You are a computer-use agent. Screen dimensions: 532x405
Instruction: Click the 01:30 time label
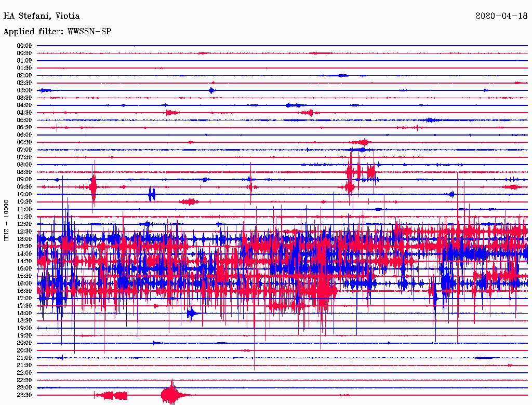point(24,68)
